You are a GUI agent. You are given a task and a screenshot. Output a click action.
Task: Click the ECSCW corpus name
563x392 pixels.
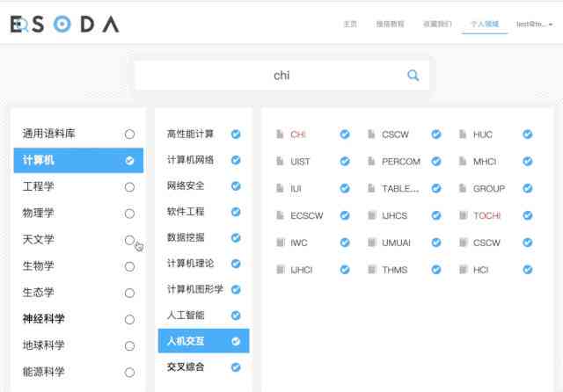(307, 215)
